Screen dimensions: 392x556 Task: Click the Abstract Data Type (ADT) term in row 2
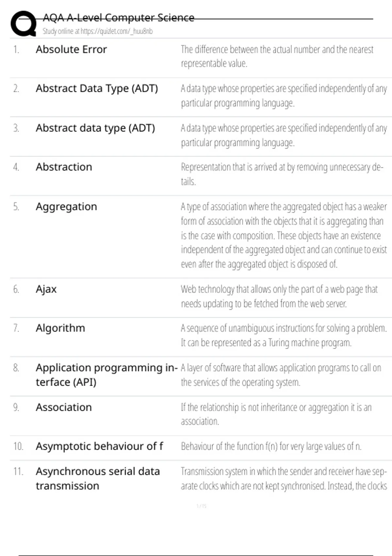pyautogui.click(x=97, y=88)
